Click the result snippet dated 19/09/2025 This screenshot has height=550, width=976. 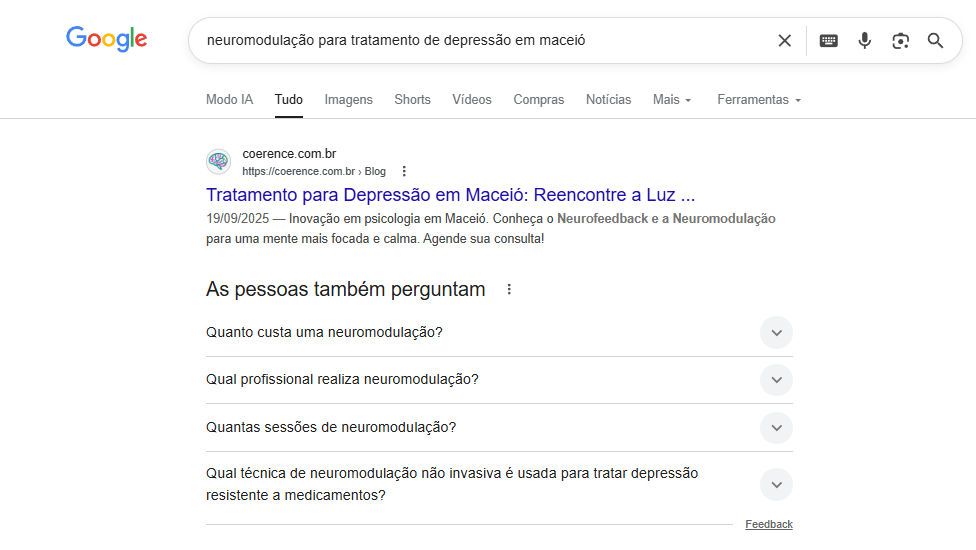click(490, 228)
